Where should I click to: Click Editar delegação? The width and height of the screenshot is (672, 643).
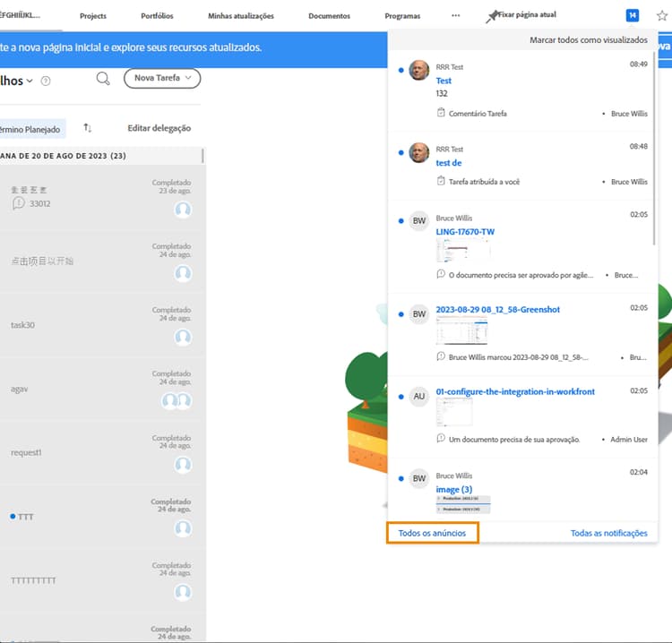click(x=159, y=128)
